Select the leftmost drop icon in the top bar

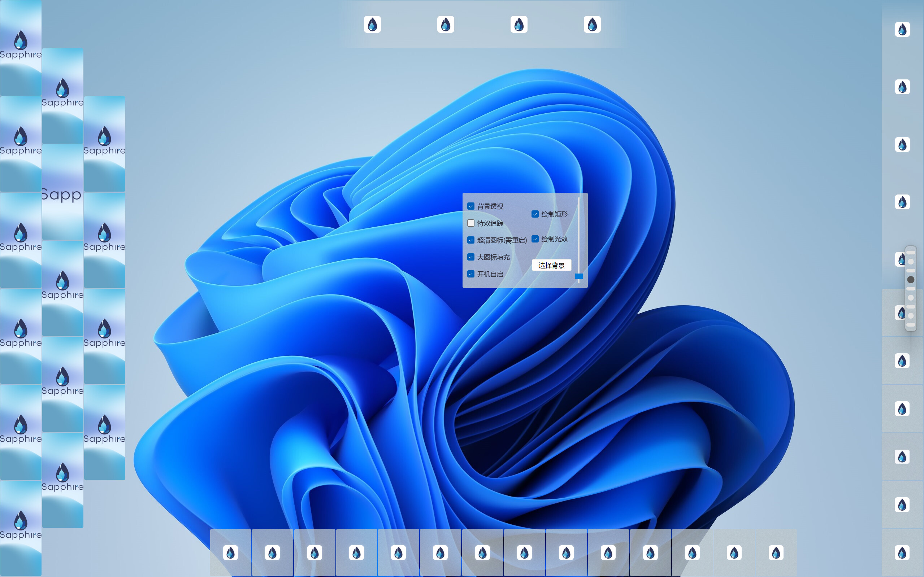click(372, 24)
